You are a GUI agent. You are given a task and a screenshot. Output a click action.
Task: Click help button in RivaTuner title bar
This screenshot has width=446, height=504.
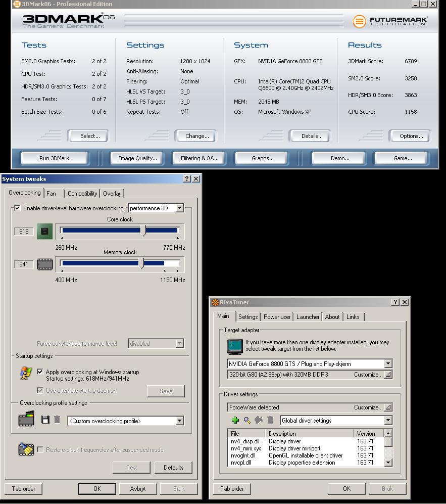(x=395, y=302)
